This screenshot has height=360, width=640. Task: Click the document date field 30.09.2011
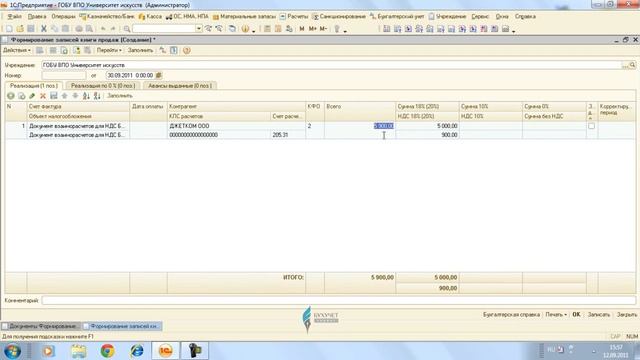pyautogui.click(x=130, y=75)
